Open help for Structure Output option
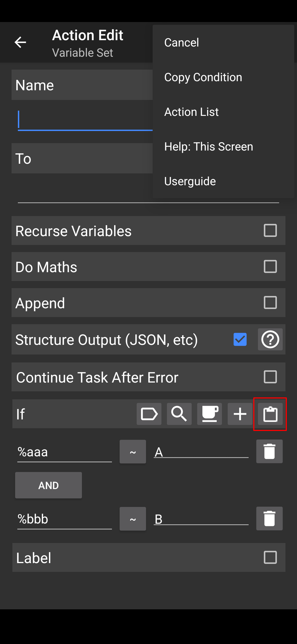Viewport: 297px width, 644px height. click(x=270, y=339)
